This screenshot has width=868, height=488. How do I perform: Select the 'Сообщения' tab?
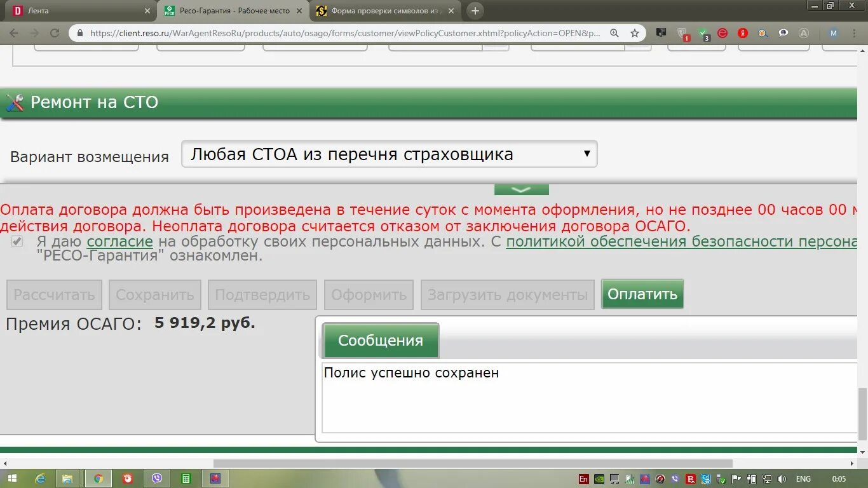coord(381,341)
